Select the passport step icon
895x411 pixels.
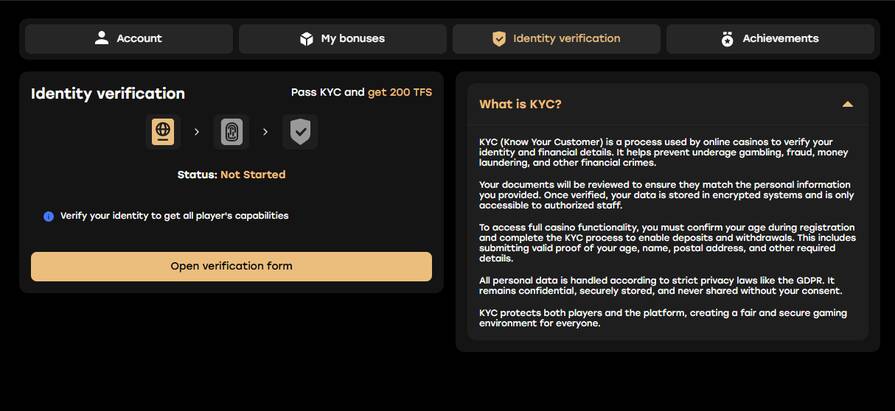[162, 131]
